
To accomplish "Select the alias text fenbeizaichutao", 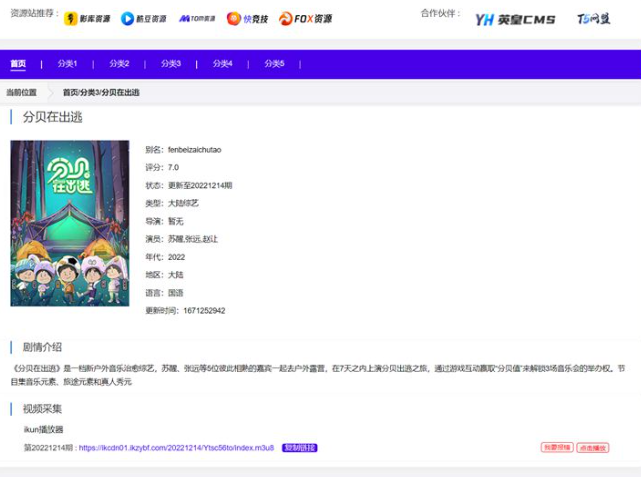I will pos(195,150).
